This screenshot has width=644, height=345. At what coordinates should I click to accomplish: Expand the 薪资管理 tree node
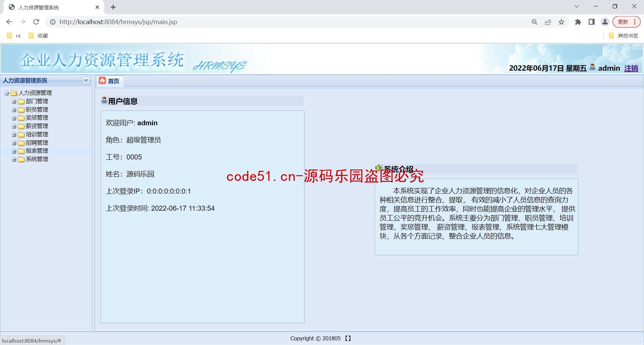pos(14,126)
